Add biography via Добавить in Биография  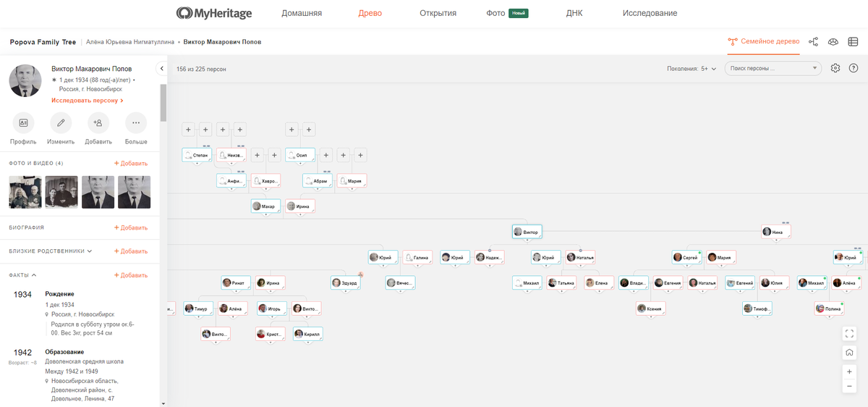[131, 227]
